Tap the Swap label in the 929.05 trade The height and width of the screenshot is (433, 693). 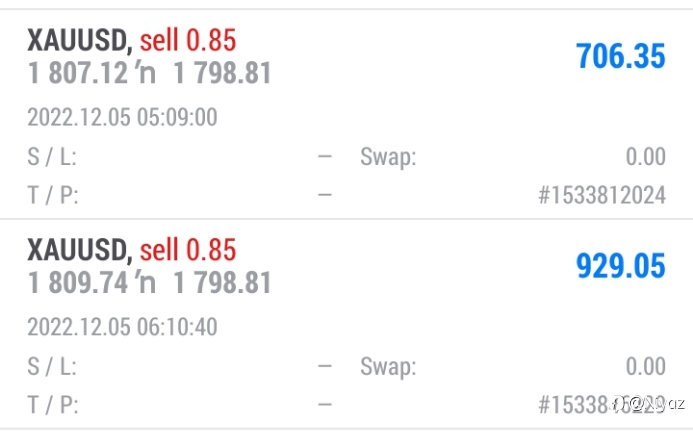(388, 367)
